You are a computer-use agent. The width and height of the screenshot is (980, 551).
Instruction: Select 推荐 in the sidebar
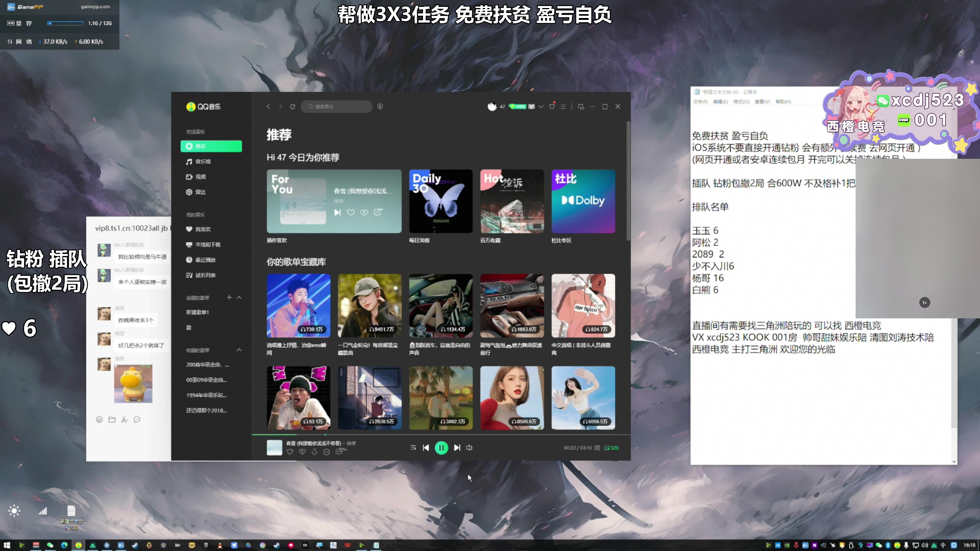(211, 146)
